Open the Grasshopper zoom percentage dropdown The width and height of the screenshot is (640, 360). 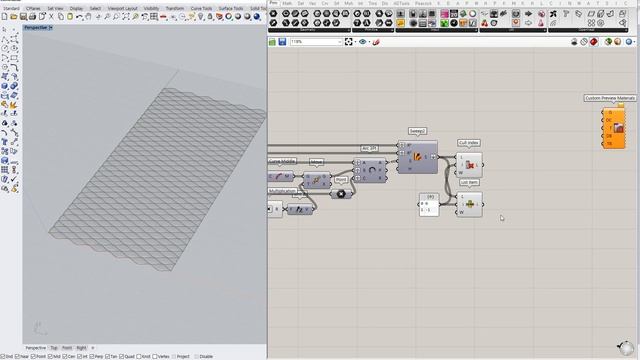click(340, 42)
